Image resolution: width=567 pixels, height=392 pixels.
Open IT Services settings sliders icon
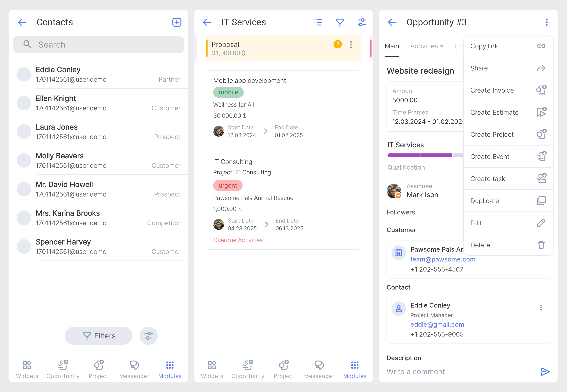tap(362, 22)
